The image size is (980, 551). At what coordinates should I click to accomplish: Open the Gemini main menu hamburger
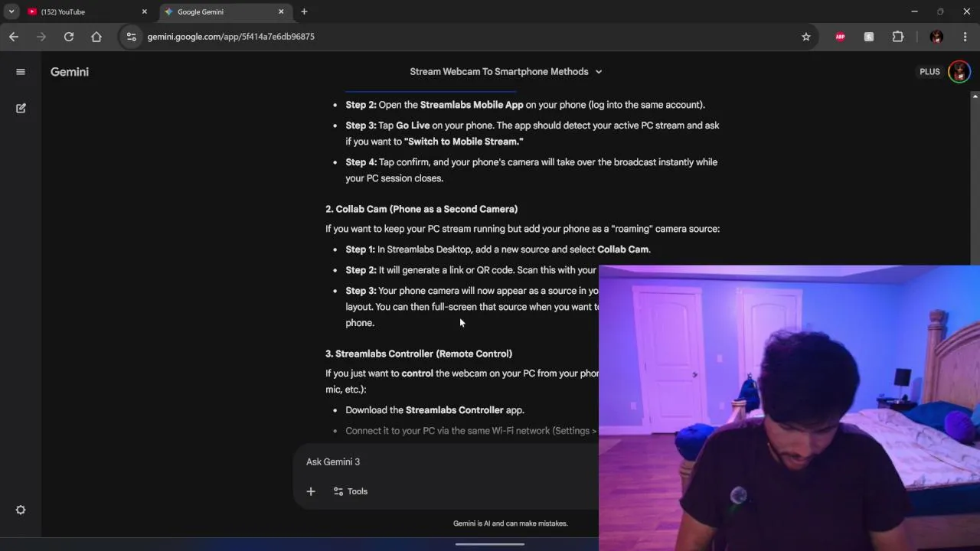point(21,72)
